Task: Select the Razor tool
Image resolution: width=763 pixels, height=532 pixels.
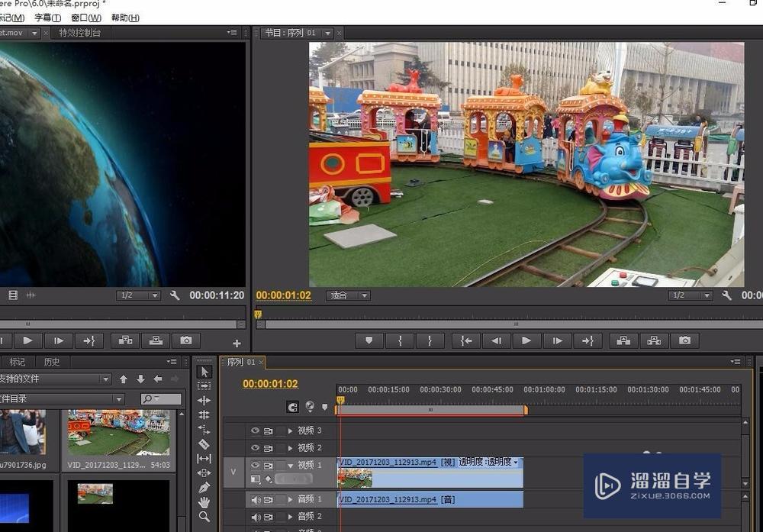Action: pos(204,444)
